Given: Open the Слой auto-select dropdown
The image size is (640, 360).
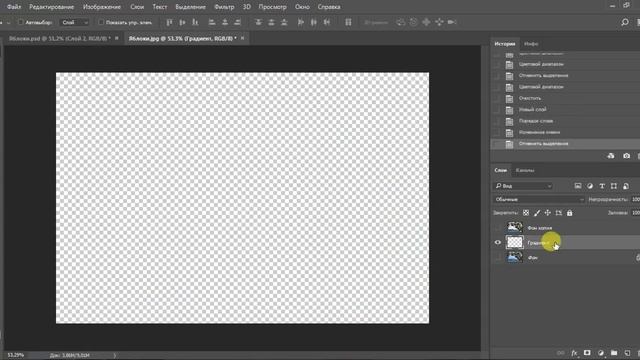Looking at the screenshot, I should point(74,22).
